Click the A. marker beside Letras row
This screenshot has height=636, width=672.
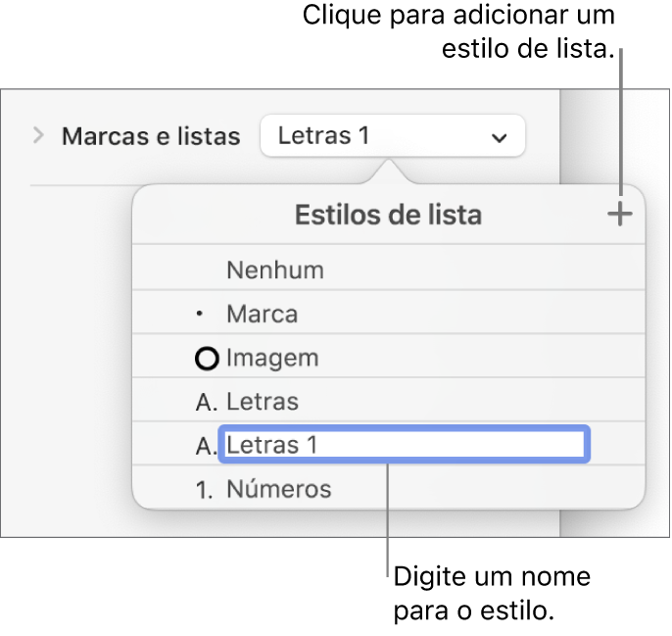[206, 402]
